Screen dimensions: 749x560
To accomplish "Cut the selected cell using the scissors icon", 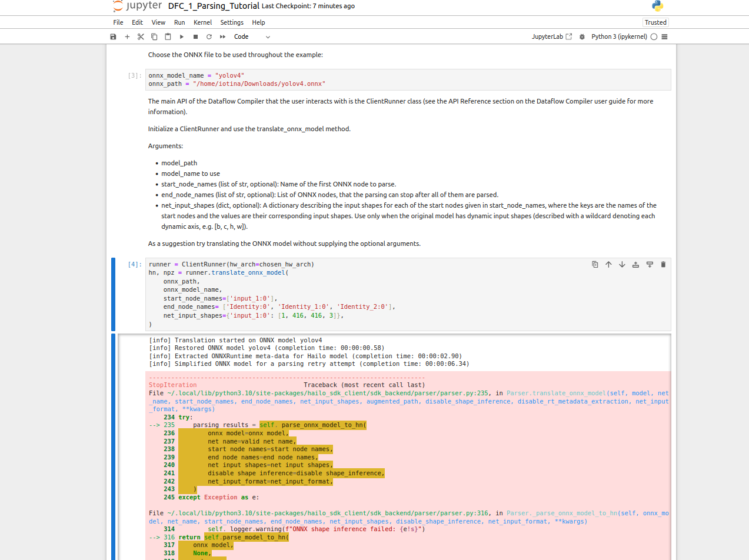I will 141,36.
